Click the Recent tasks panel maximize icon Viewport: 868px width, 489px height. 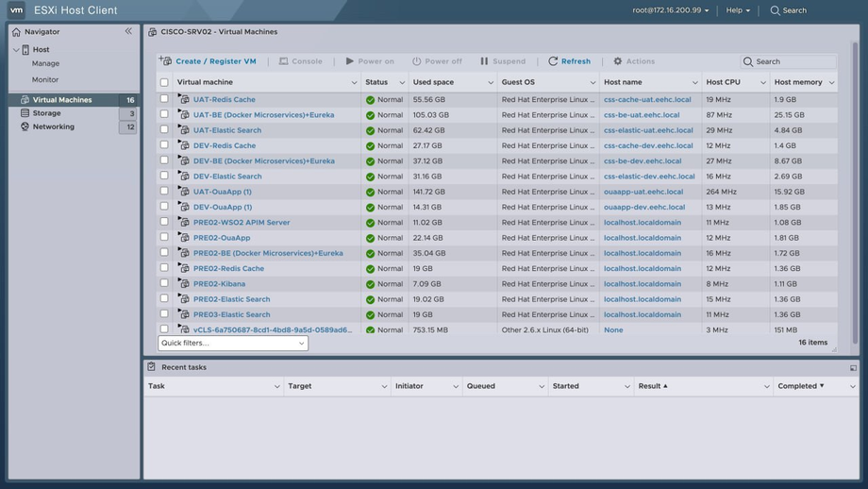click(x=853, y=367)
